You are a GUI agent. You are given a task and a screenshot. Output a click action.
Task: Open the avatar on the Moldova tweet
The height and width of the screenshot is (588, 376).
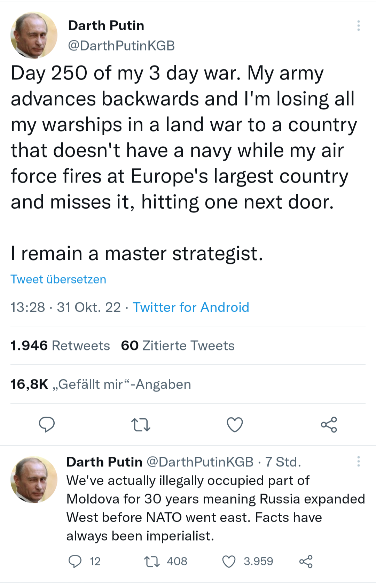[34, 480]
